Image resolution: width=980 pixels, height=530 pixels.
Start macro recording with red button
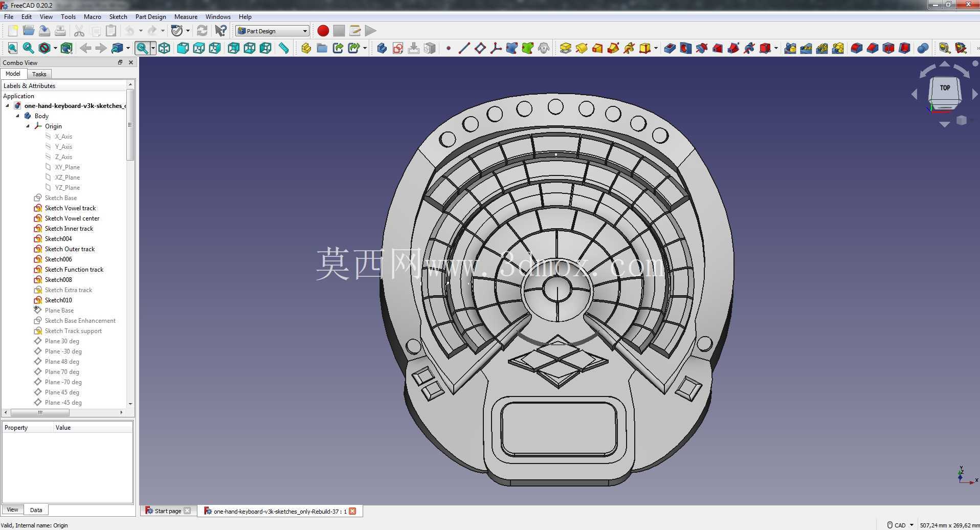point(323,31)
